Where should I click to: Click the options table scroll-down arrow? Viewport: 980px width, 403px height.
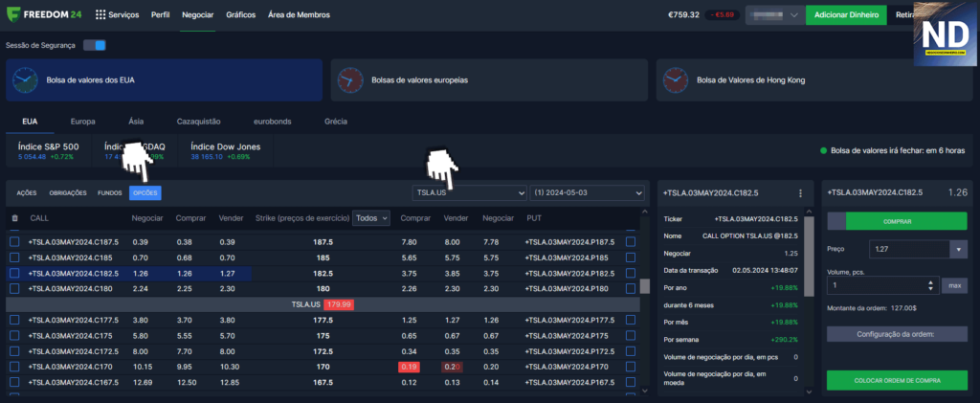644,390
